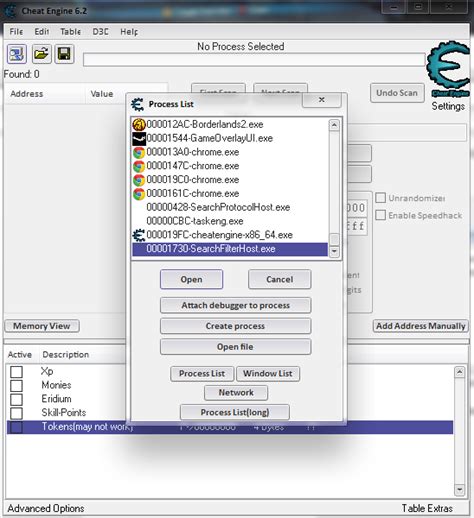Open a cheat table with folder icon
Screen dimensions: 474x518
(42, 54)
